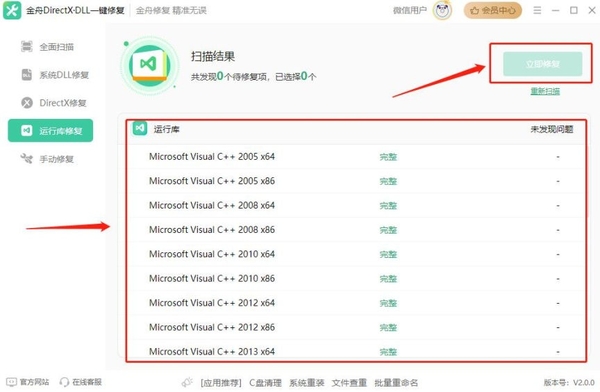Image resolution: width=600 pixels, height=392 pixels.
Task: Select the DirectX修复 sidebar icon
Action: [x=27, y=103]
